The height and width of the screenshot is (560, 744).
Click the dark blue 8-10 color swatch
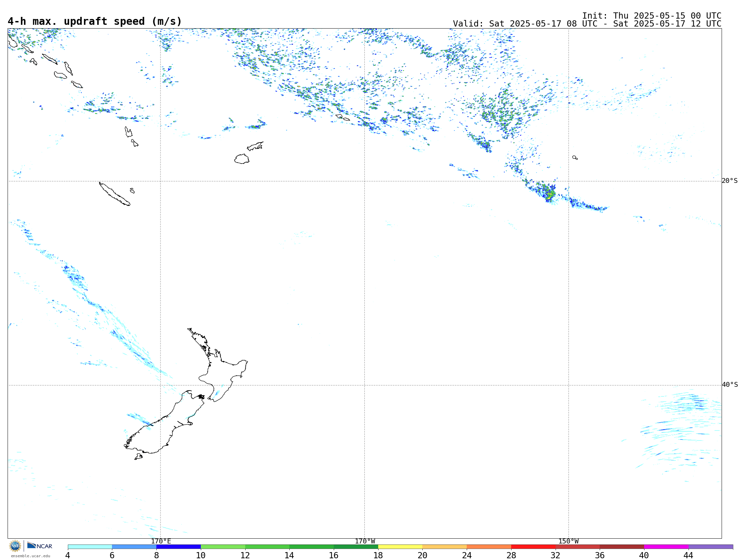(178, 547)
